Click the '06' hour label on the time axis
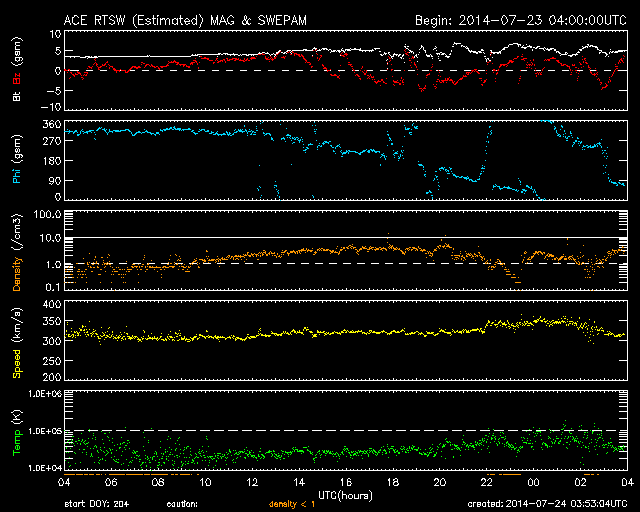The width and height of the screenshot is (640, 512). pos(111,482)
